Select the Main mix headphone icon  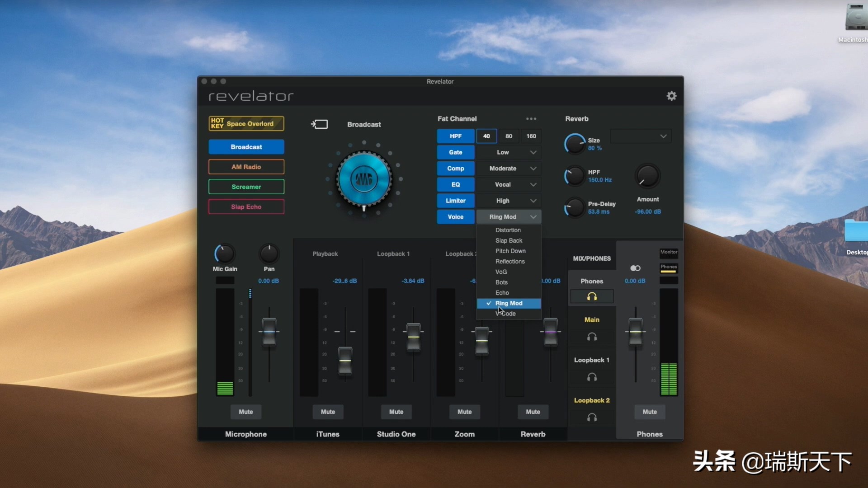click(x=592, y=337)
